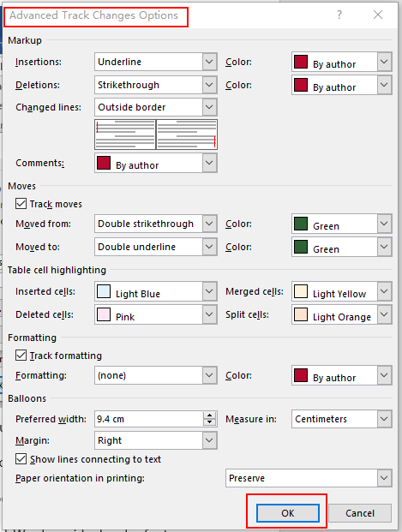Increase Preferred width with up stepper arrow
This screenshot has height=532, width=402.
(x=209, y=415)
